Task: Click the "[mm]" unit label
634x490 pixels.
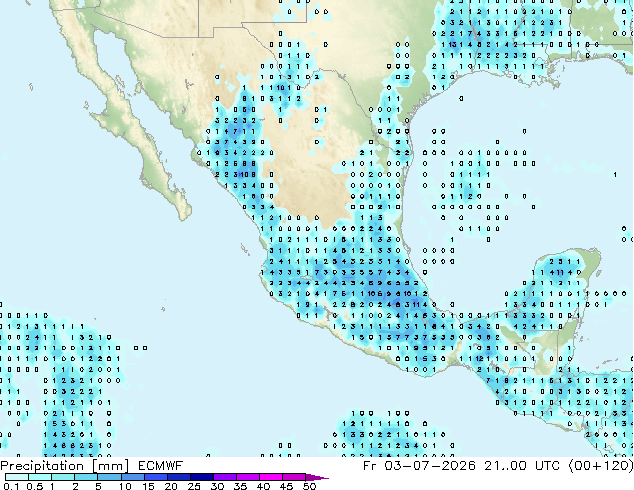Action: tap(110, 466)
